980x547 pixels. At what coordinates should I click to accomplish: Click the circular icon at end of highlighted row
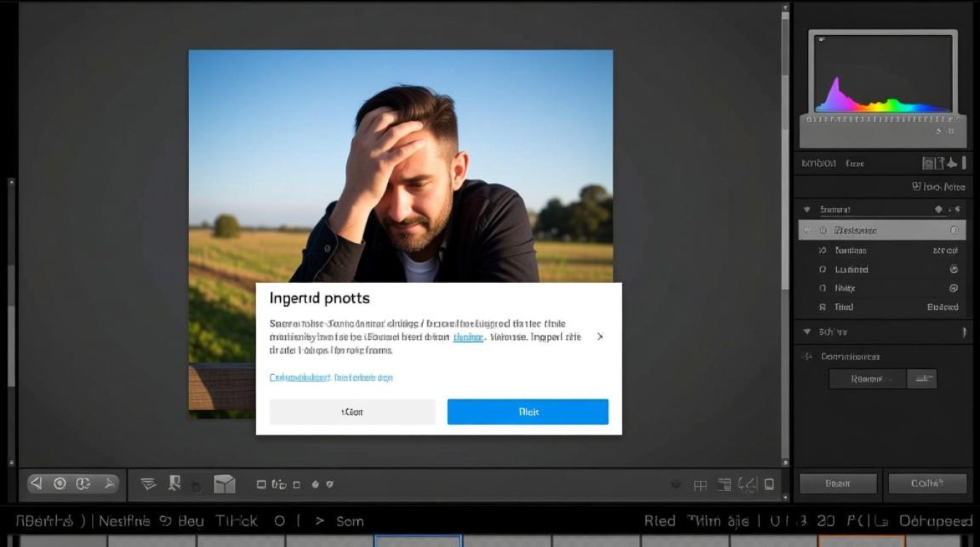point(954,230)
